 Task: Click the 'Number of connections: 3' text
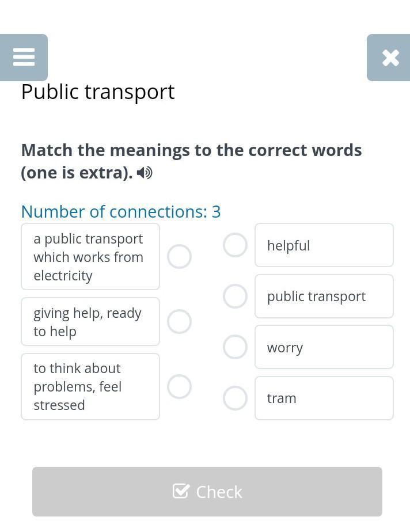pos(121,212)
